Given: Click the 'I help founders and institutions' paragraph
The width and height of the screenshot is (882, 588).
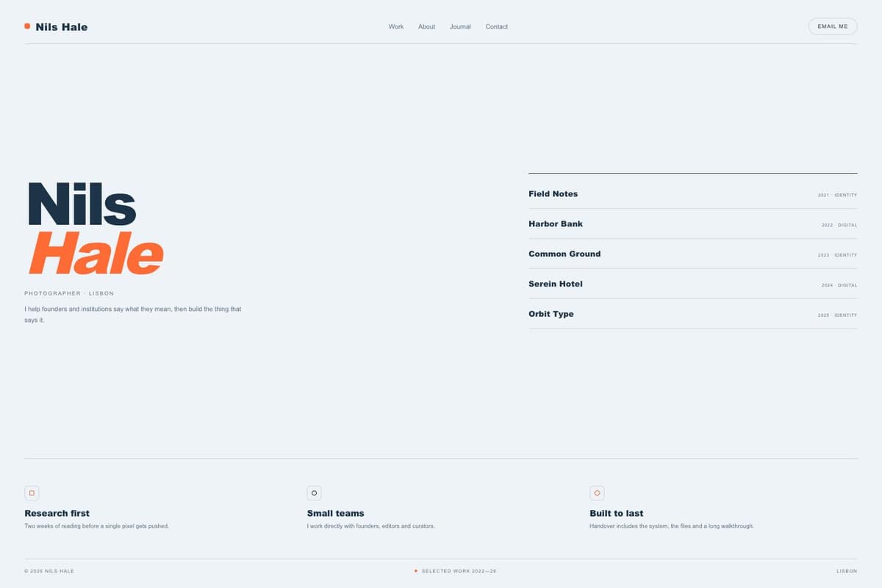Looking at the screenshot, I should (133, 315).
